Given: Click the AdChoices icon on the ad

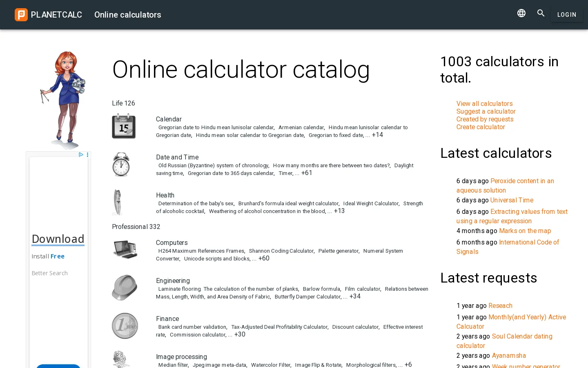Looking at the screenshot, I should pos(81,155).
